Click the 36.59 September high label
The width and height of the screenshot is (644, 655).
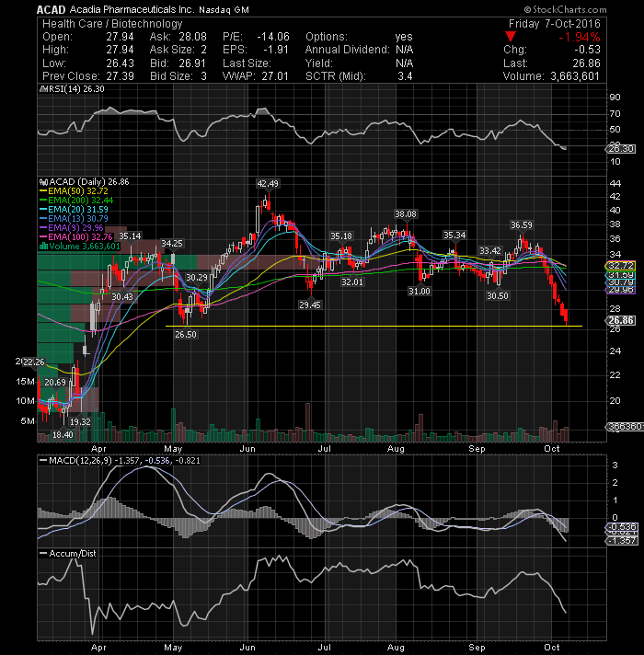point(522,225)
